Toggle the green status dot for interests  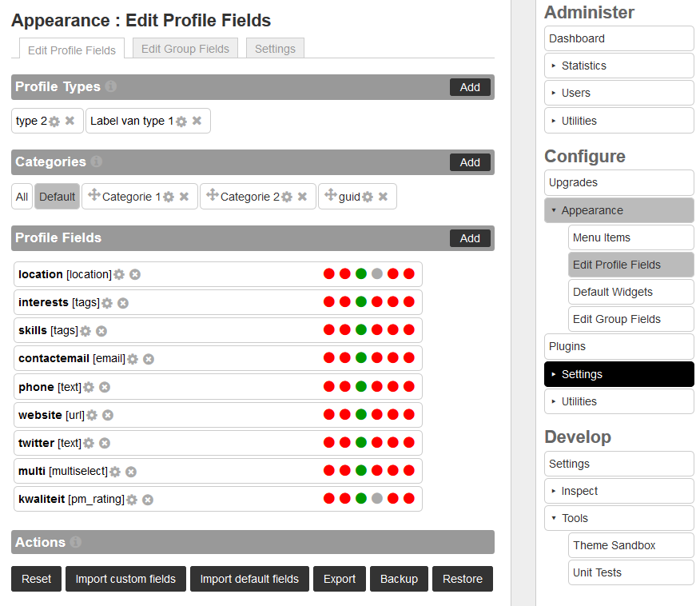(x=361, y=302)
